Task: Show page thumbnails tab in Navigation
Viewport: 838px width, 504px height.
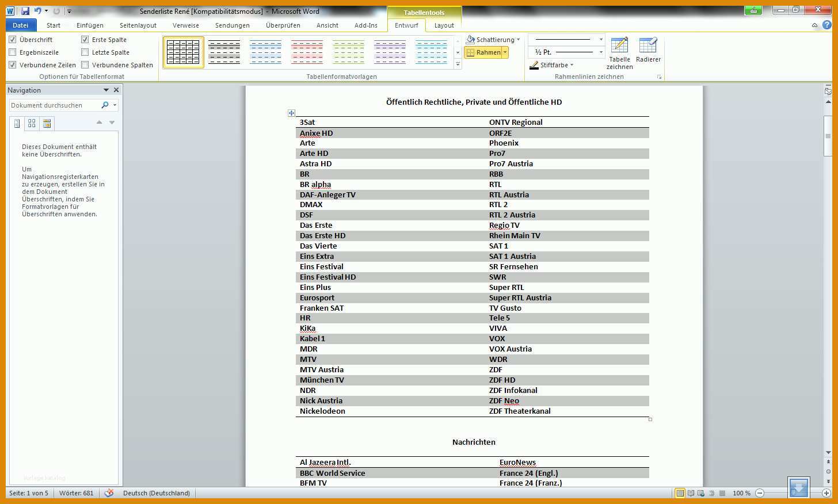Action: (x=32, y=123)
